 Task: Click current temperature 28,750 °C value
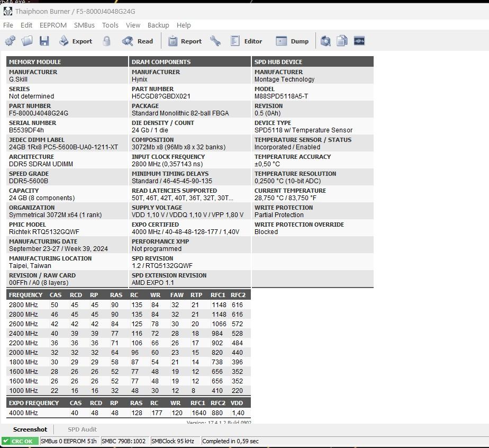pos(285,198)
